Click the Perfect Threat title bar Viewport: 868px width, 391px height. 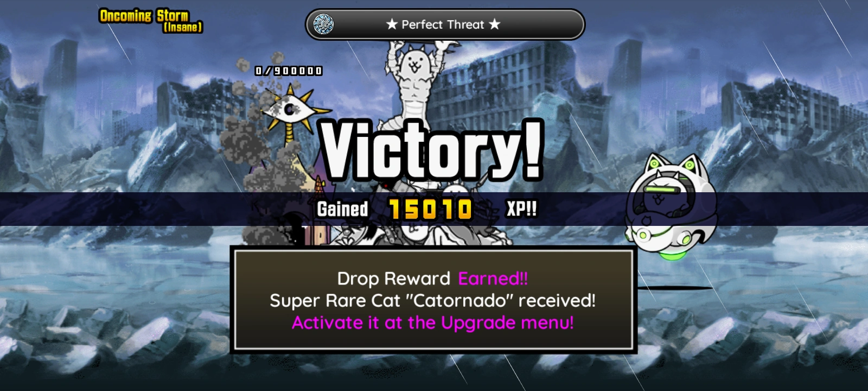pos(445,24)
